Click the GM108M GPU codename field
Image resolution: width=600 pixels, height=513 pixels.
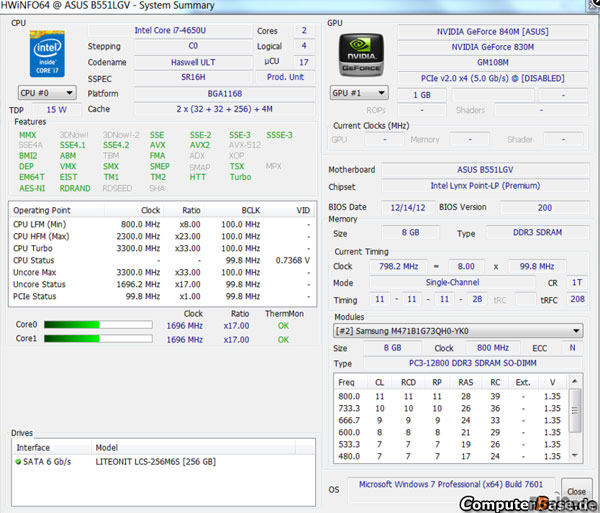(493, 62)
